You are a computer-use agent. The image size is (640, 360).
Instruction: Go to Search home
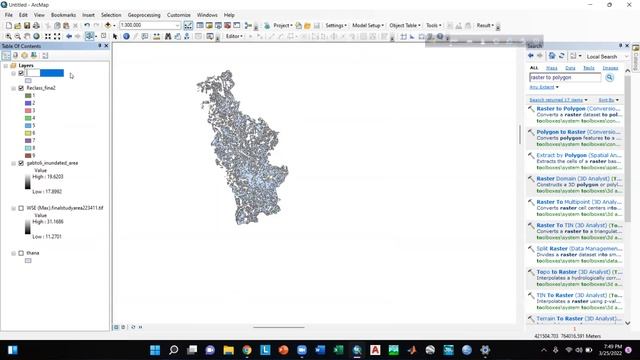[552, 56]
